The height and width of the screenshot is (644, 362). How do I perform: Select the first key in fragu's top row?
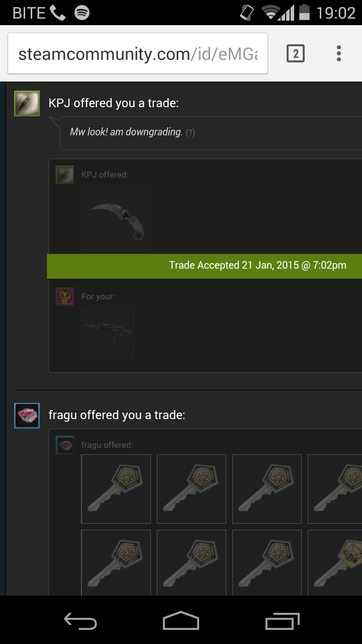(116, 489)
